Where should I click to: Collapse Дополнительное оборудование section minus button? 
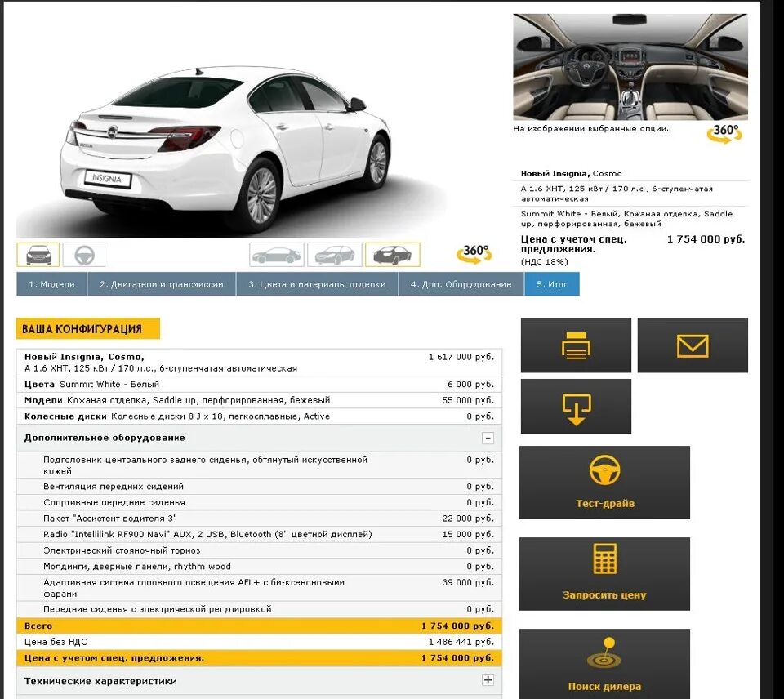tap(488, 438)
